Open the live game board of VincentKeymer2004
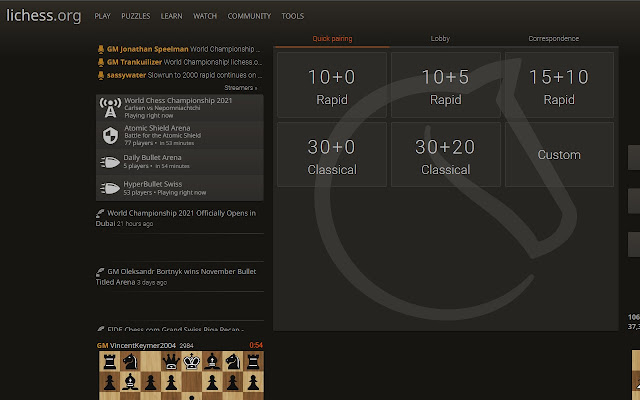 [x=181, y=376]
